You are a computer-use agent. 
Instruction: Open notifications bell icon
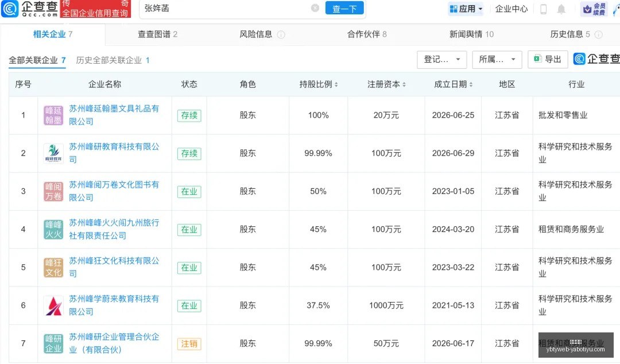pyautogui.click(x=561, y=9)
